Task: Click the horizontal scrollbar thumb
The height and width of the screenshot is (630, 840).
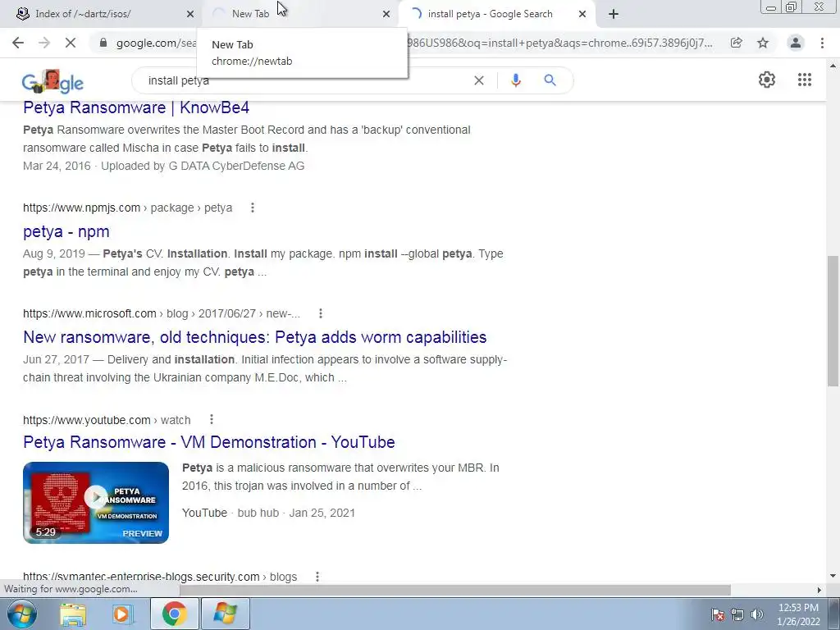Action: pos(455,590)
